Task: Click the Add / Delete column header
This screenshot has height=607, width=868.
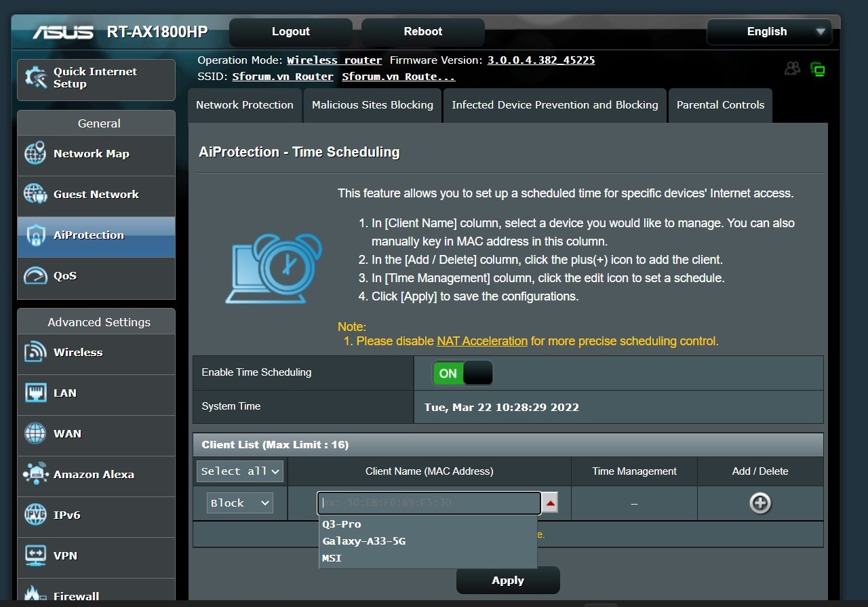Action: [760, 471]
